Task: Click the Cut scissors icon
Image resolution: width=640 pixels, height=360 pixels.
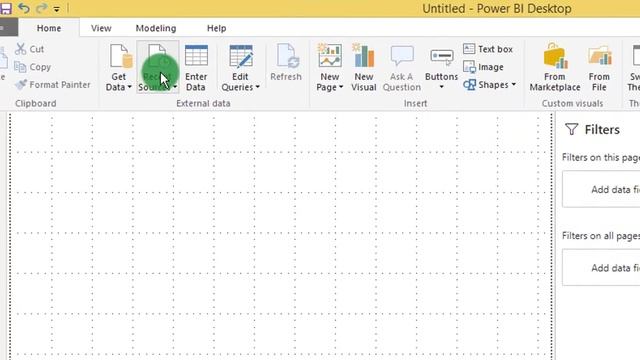Action: pos(20,49)
